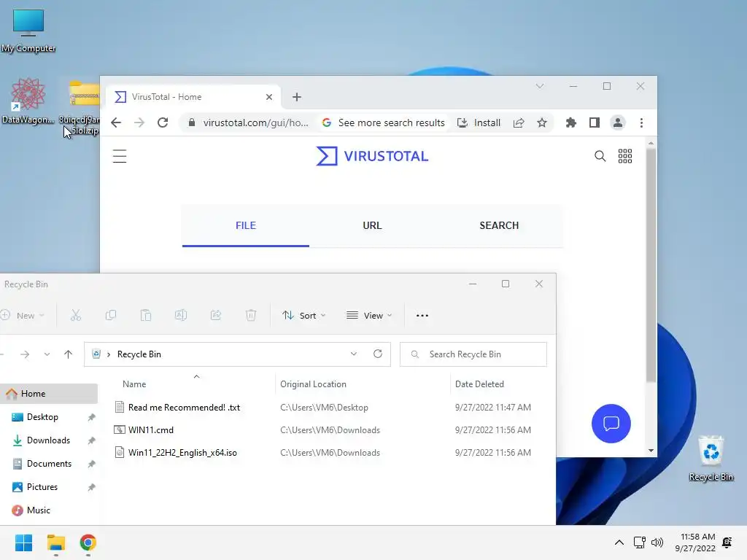
Task: Click the Search Recycle Bin field
Action: [473, 354]
